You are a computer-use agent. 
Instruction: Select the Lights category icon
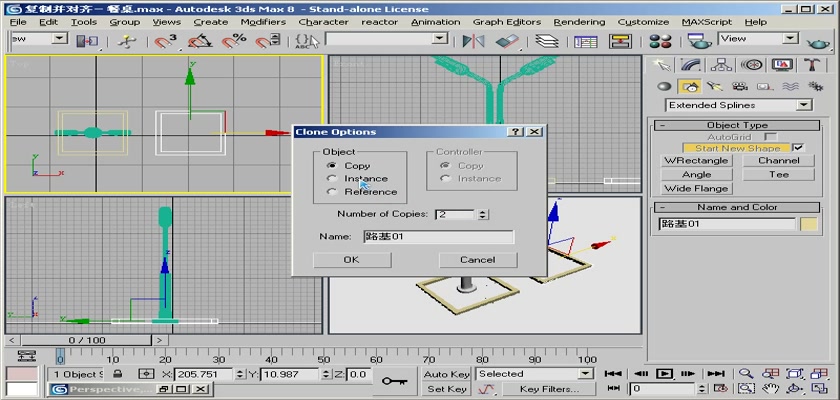coord(714,86)
